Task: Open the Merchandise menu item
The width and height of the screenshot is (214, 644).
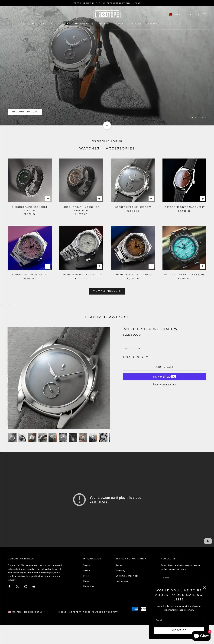Action: 84,24
